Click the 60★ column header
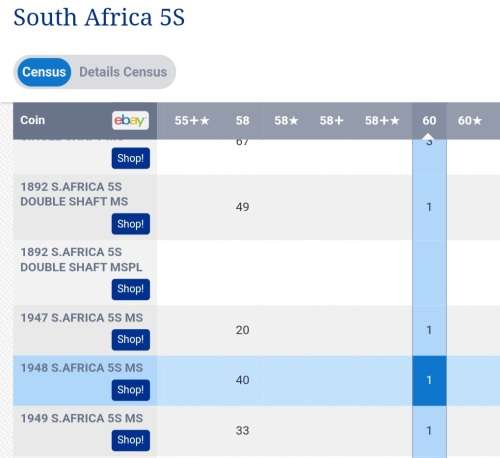Image resolution: width=500 pixels, height=458 pixels. 469,120
